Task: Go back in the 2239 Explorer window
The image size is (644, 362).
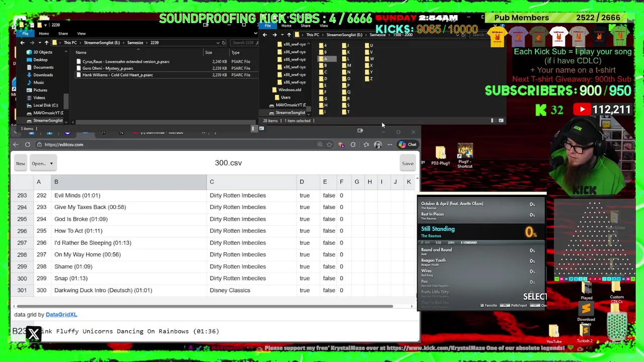Action: tap(22, 43)
